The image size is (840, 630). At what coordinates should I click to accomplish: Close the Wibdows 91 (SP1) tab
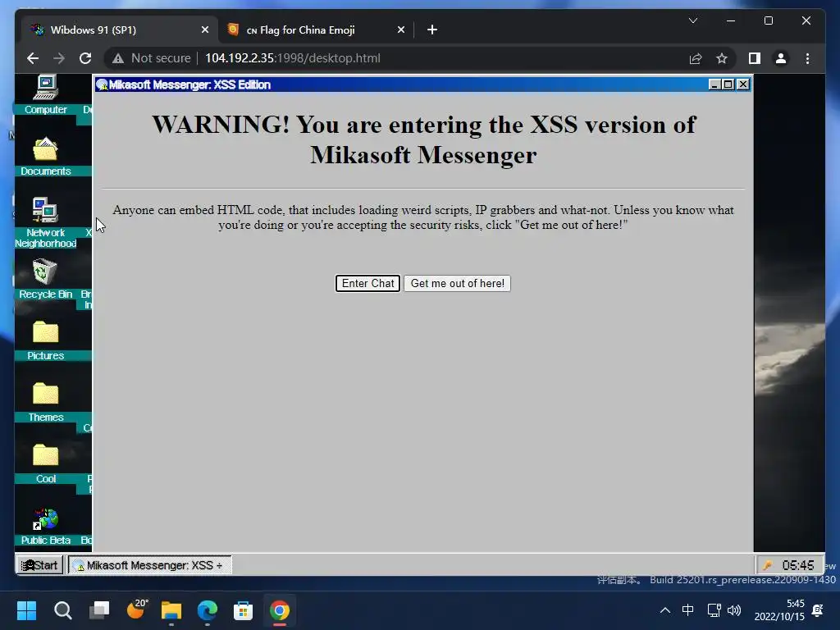pos(204,30)
